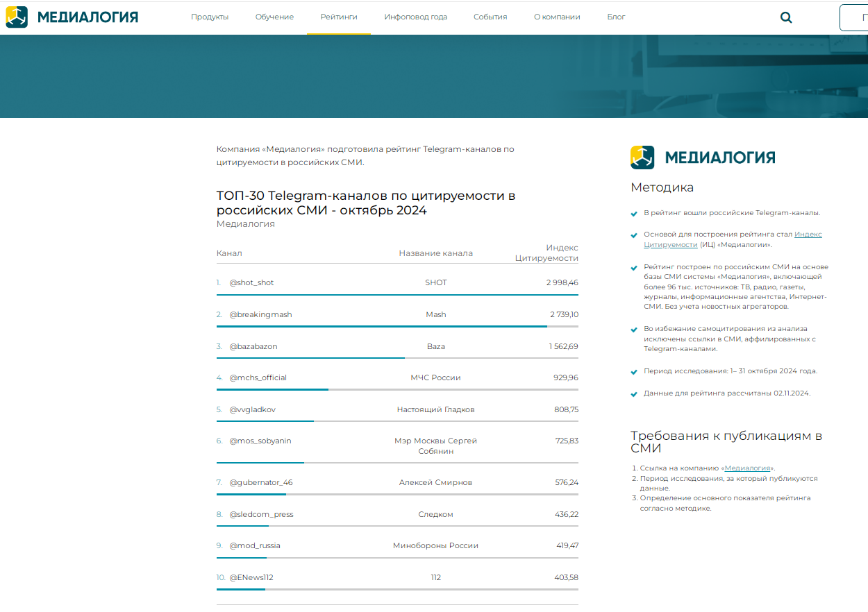This screenshot has width=868, height=612.
Task: Click the Медиалогия logo in header
Action: (72, 17)
